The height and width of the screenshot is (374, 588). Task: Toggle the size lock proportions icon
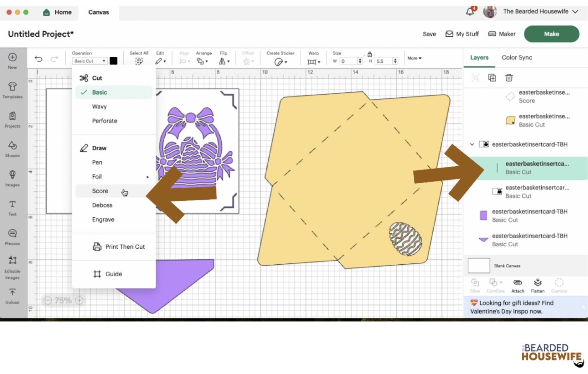pyautogui.click(x=369, y=54)
